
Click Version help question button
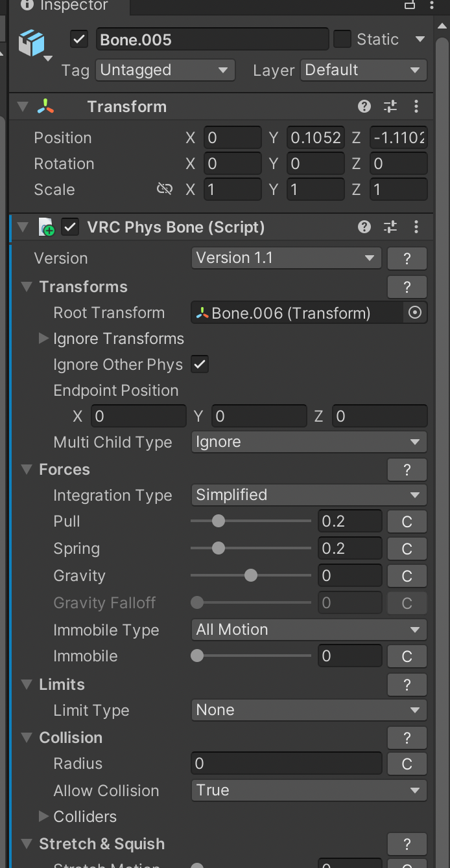407,258
